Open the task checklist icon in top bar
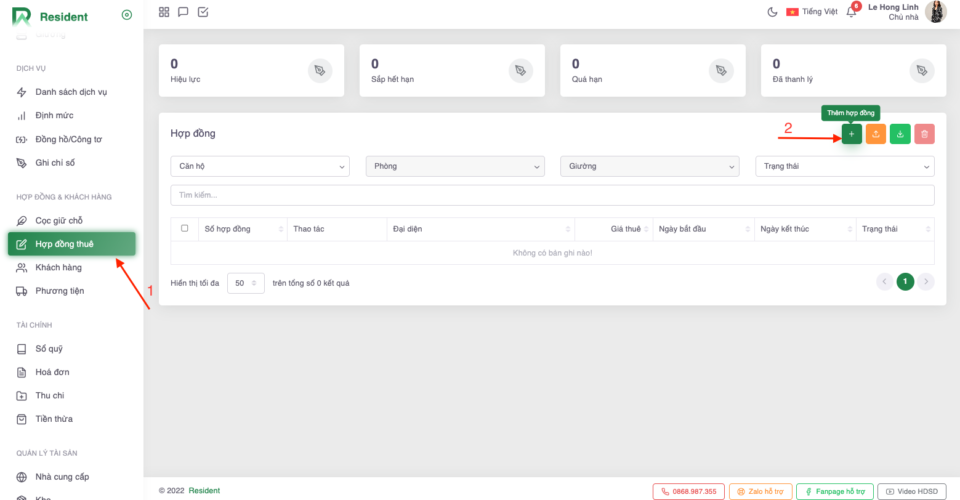960x500 pixels. 203,12
